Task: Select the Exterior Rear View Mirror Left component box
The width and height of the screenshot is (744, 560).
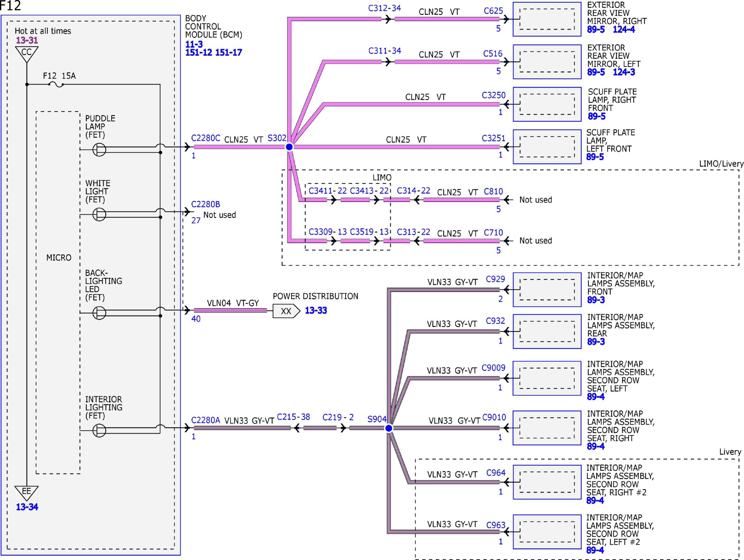Action: point(547,62)
